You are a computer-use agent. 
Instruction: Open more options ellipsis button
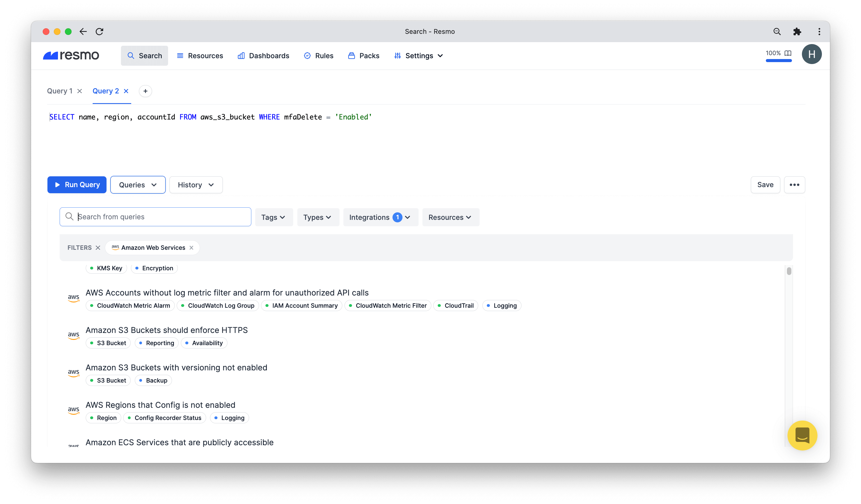pyautogui.click(x=794, y=185)
